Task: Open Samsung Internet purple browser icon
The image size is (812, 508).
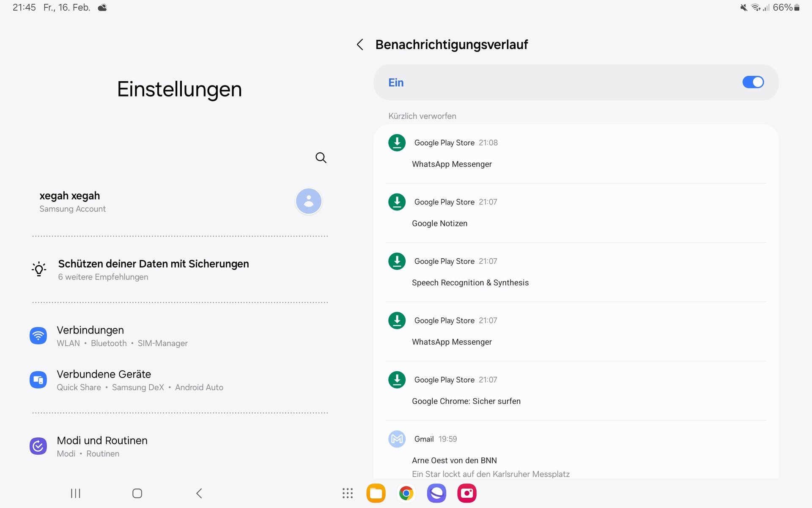Action: pyautogui.click(x=436, y=493)
